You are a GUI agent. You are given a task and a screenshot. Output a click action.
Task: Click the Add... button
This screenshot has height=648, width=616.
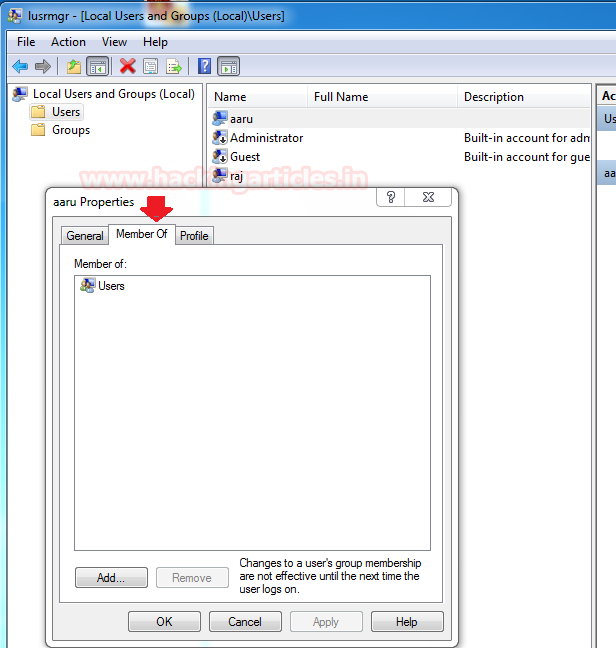coord(111,577)
